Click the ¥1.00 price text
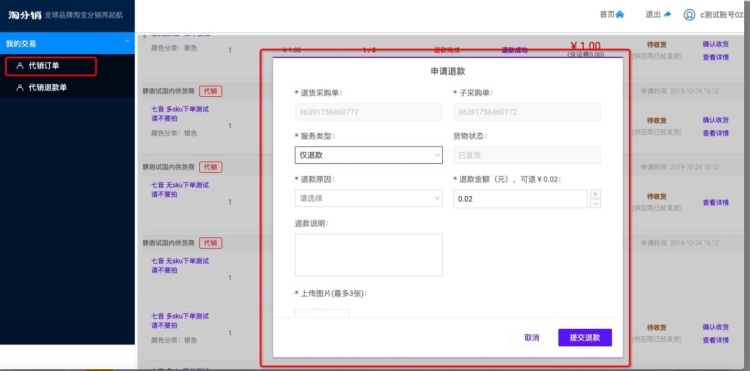Screen dimensions: 750x371 tap(585, 46)
